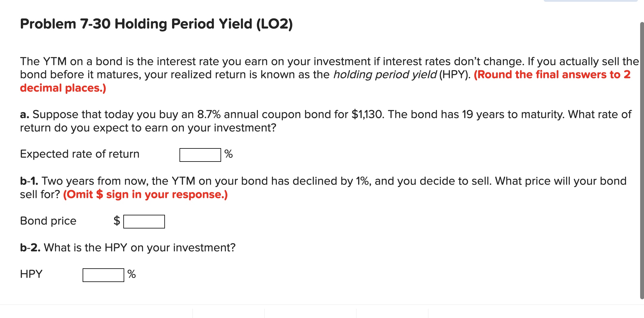Select the HPY percentage input box
The image size is (644, 318).
pos(103,274)
